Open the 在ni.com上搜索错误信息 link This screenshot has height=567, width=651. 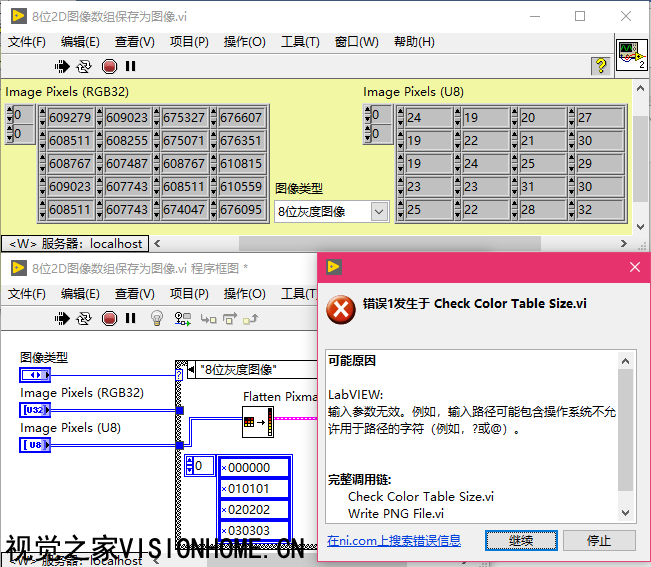[393, 541]
